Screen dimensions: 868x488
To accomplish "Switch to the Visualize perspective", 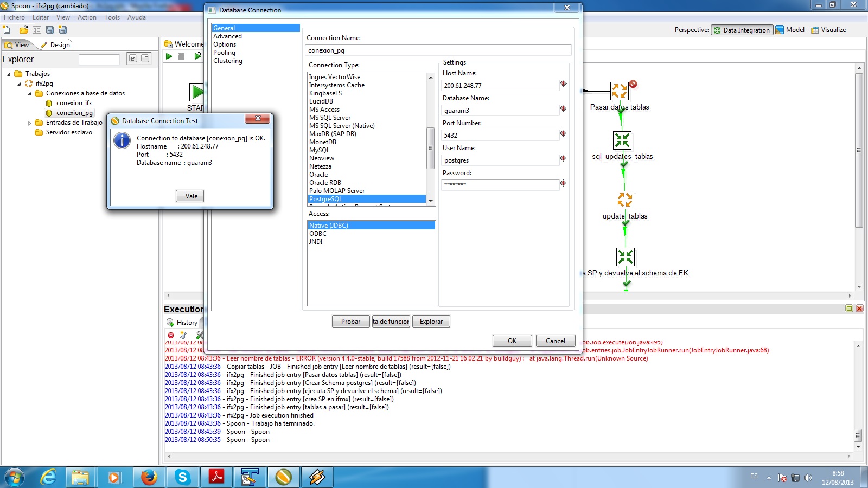I will [828, 30].
